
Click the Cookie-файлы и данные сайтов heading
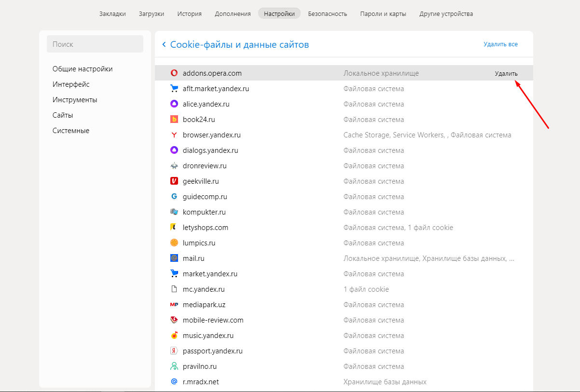[239, 45]
